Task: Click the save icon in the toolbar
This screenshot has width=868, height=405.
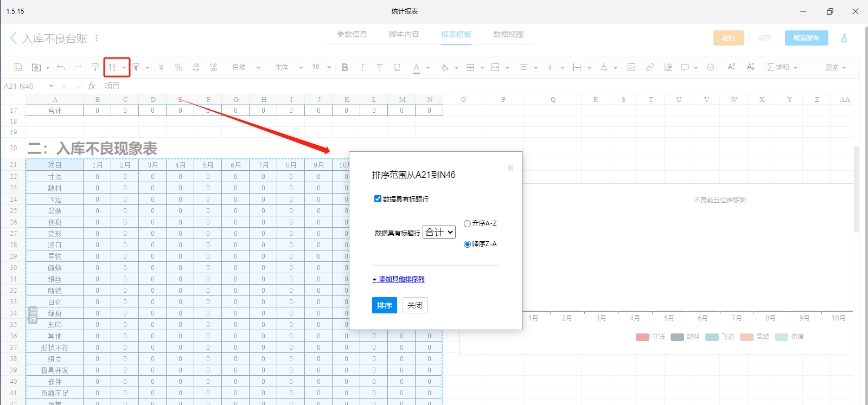Action: [18, 67]
